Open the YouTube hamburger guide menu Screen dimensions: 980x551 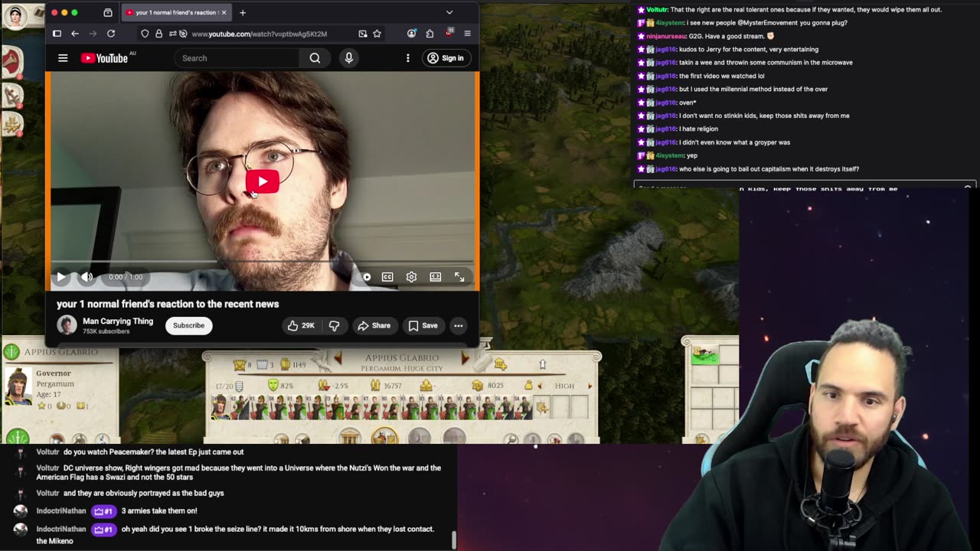[x=63, y=58]
